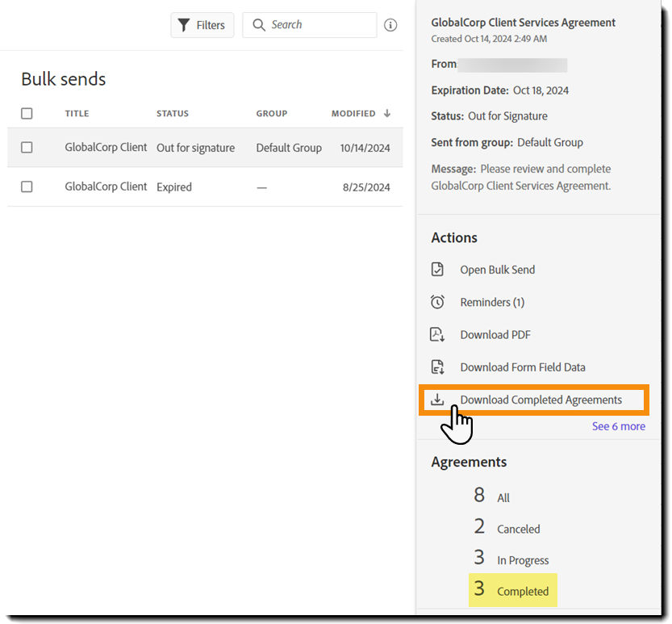Select the All agreements category

[x=495, y=497]
